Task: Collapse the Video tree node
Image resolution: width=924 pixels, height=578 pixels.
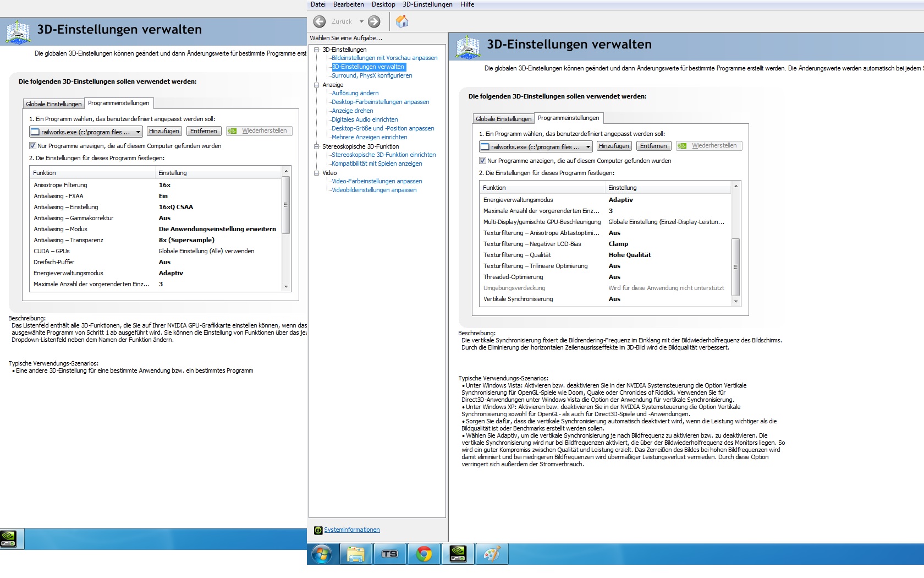Action: (x=317, y=173)
